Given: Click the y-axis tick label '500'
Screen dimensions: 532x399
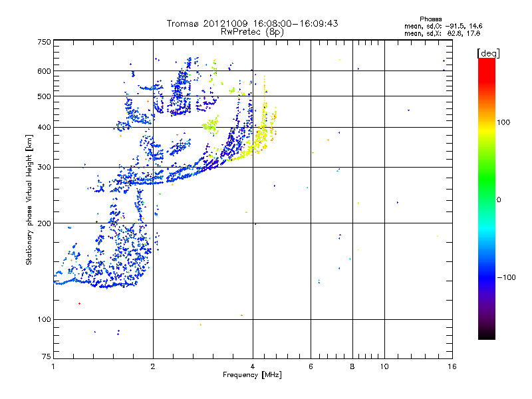Looking at the screenshot, I should click(x=44, y=96).
